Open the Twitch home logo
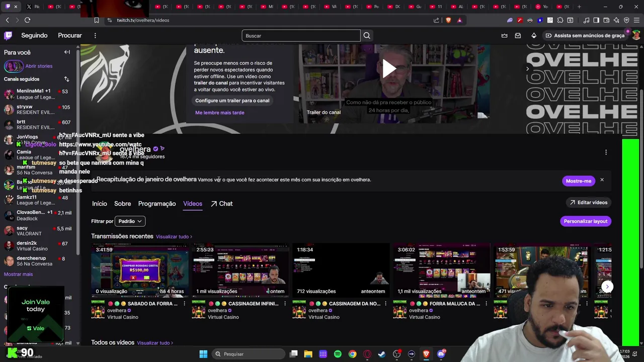This screenshot has width=644, height=362. click(x=8, y=36)
